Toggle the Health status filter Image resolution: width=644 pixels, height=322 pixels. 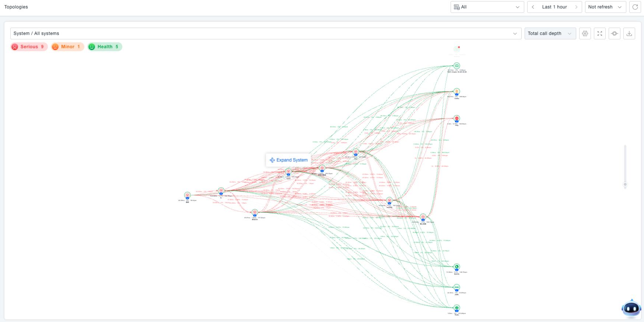pos(105,47)
